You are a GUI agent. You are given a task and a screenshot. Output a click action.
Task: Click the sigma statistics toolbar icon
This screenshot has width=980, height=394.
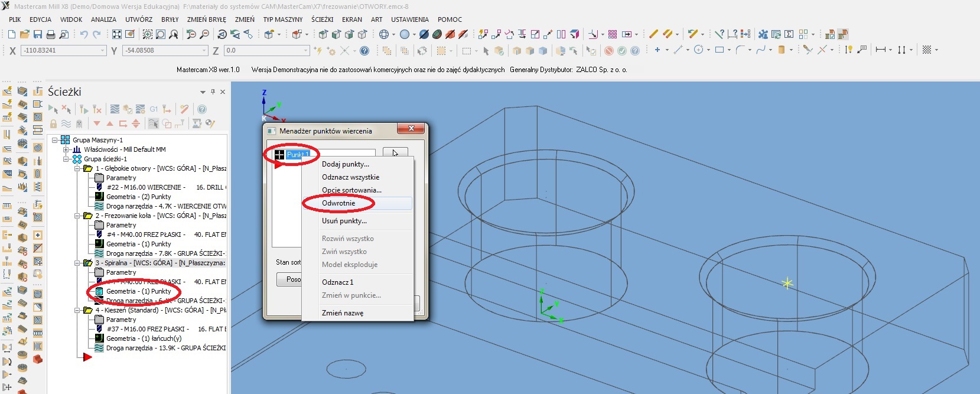pos(789,34)
